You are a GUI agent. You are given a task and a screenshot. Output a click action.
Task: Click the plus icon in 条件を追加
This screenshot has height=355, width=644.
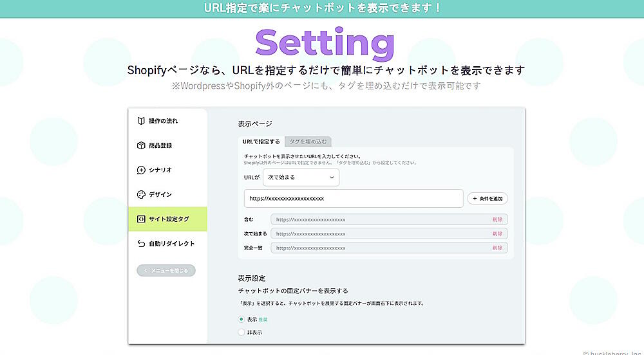[474, 198]
